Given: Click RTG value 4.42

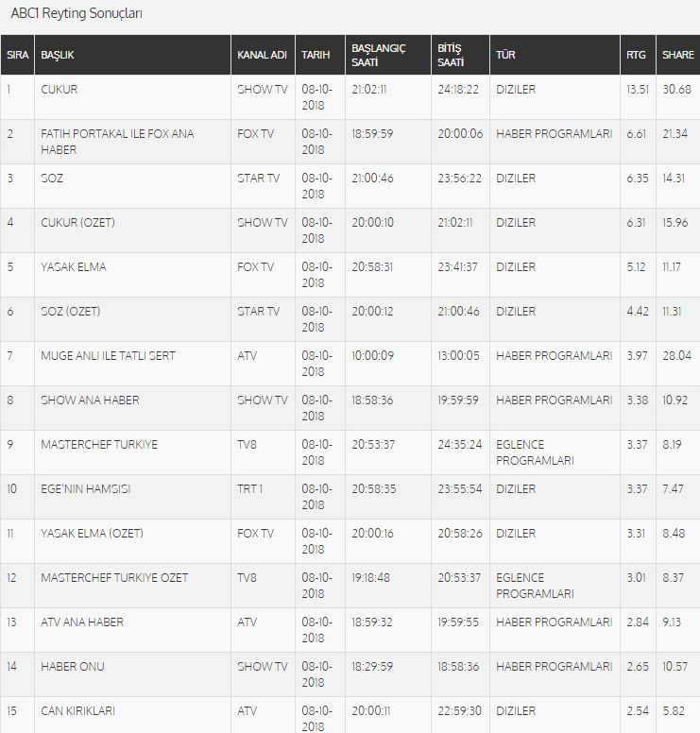Looking at the screenshot, I should [638, 312].
